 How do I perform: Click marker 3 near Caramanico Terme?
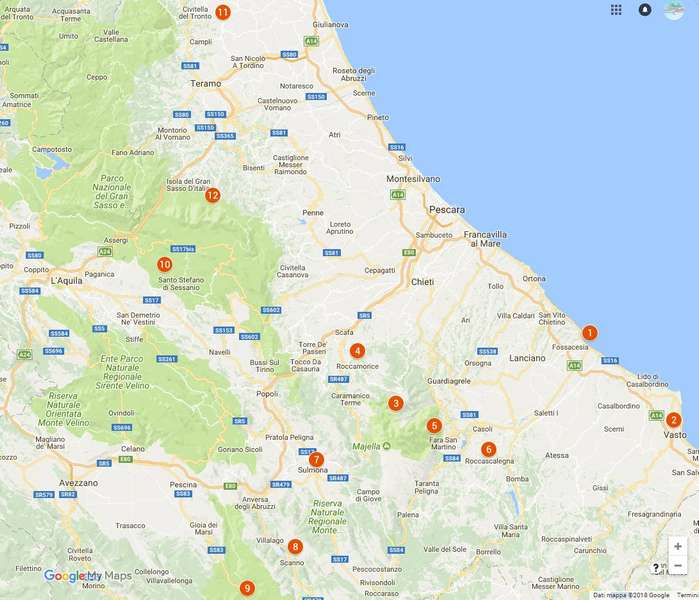tap(396, 404)
